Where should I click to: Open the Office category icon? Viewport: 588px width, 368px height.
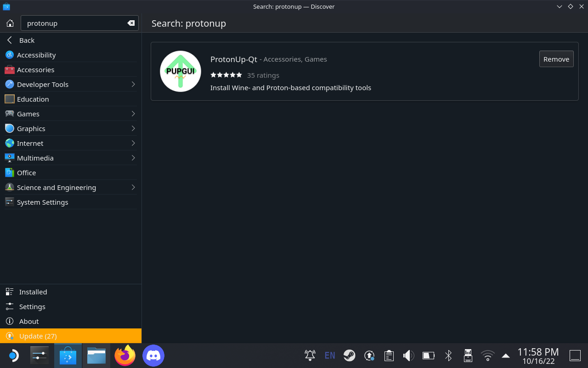10,172
